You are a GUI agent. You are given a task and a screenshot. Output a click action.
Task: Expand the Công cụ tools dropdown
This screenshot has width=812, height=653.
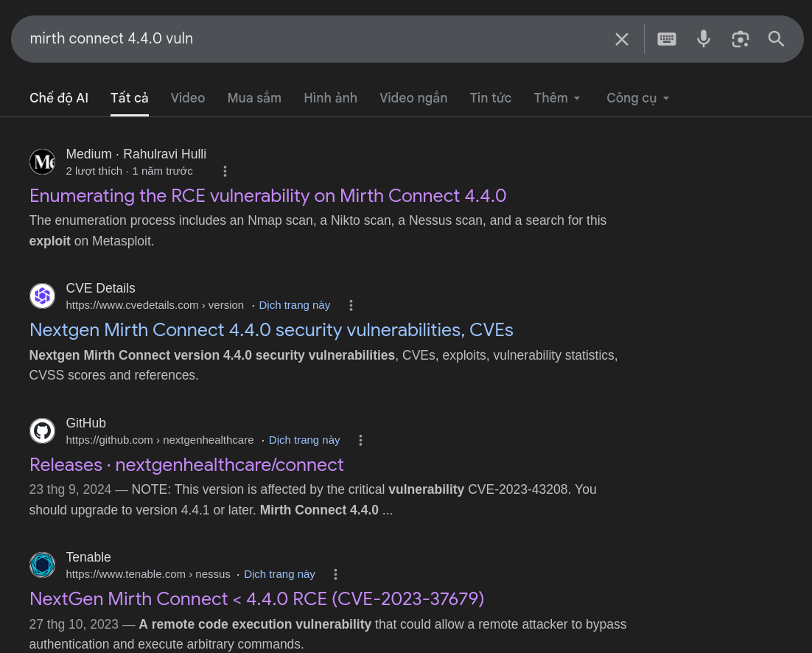click(637, 98)
